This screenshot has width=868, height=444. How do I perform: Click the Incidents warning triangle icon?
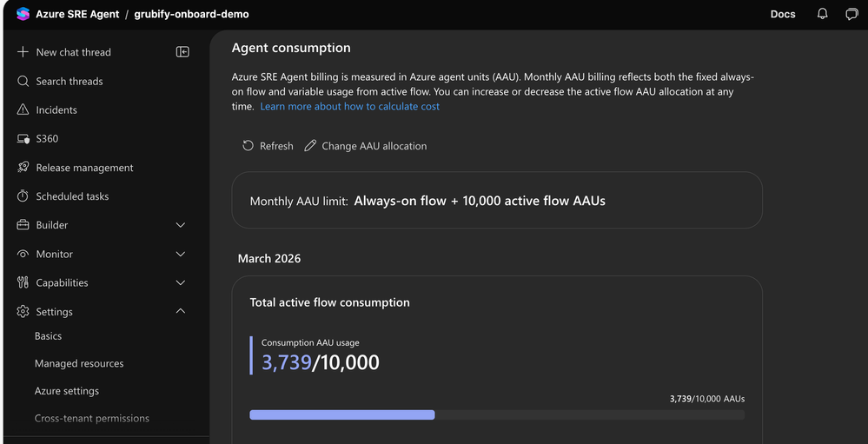click(23, 109)
